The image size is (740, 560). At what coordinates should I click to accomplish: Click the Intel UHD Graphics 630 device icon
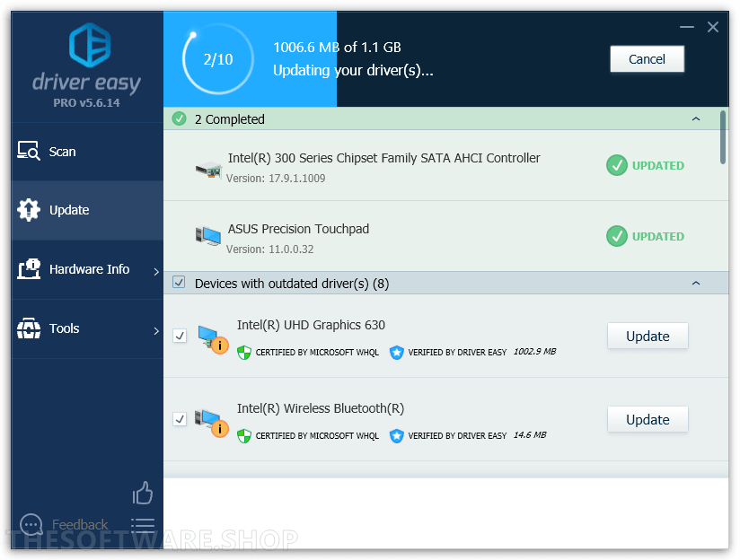[x=213, y=338]
